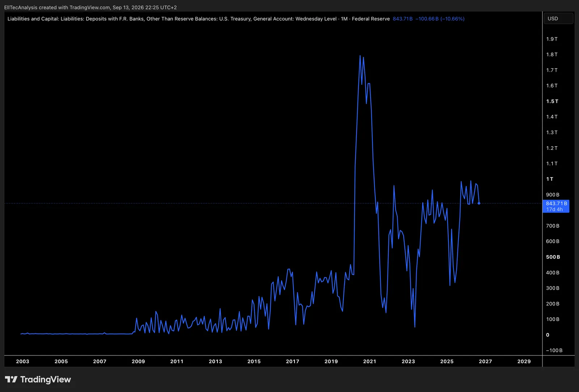Click the 1.8T price axis label
The height and width of the screenshot is (392, 579).
pyautogui.click(x=552, y=55)
